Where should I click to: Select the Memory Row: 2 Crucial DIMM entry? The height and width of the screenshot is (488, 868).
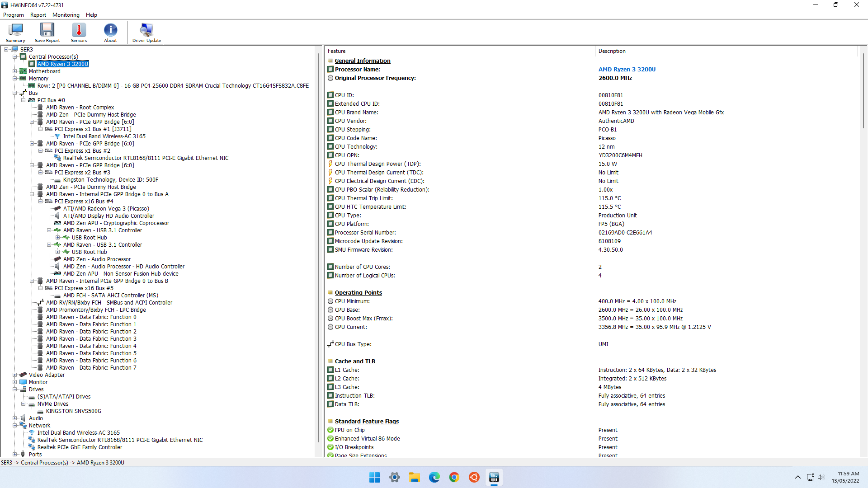(173, 86)
